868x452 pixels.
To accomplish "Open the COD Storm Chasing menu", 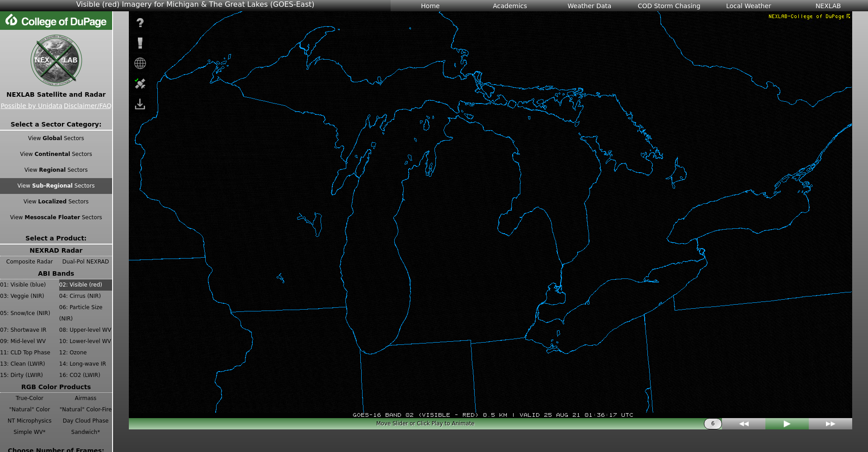I will tap(669, 6).
